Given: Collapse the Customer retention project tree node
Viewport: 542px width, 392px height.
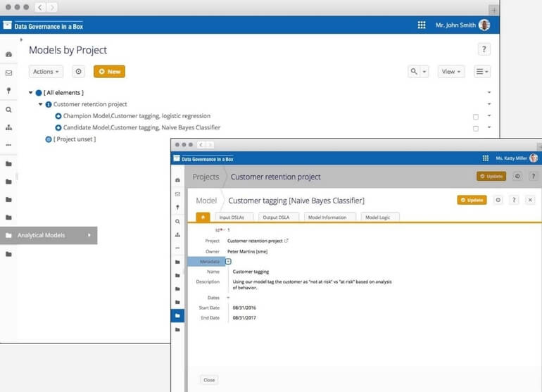Looking at the screenshot, I should click(x=41, y=104).
